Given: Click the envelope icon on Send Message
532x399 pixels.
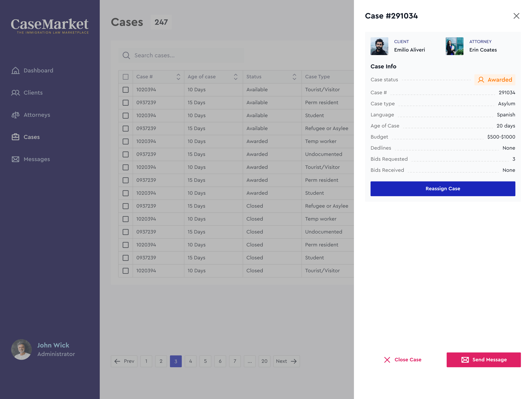Looking at the screenshot, I should coord(465,360).
